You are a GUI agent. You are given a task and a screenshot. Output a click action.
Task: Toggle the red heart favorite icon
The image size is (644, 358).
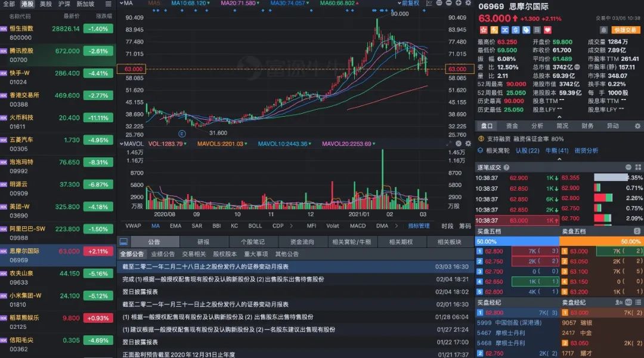(x=547, y=30)
